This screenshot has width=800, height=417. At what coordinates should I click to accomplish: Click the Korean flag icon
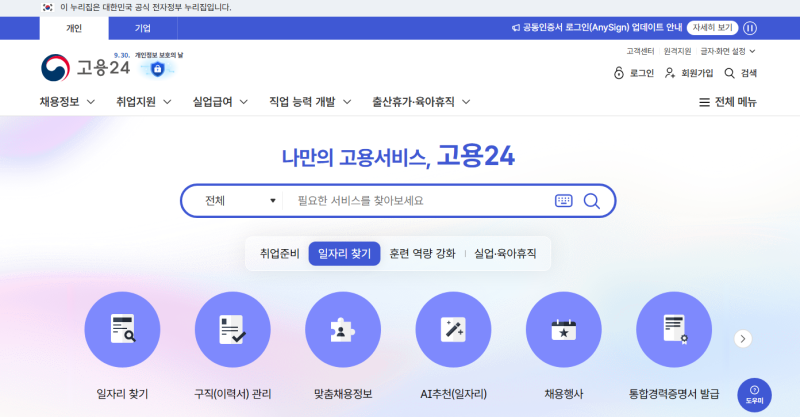point(47,8)
